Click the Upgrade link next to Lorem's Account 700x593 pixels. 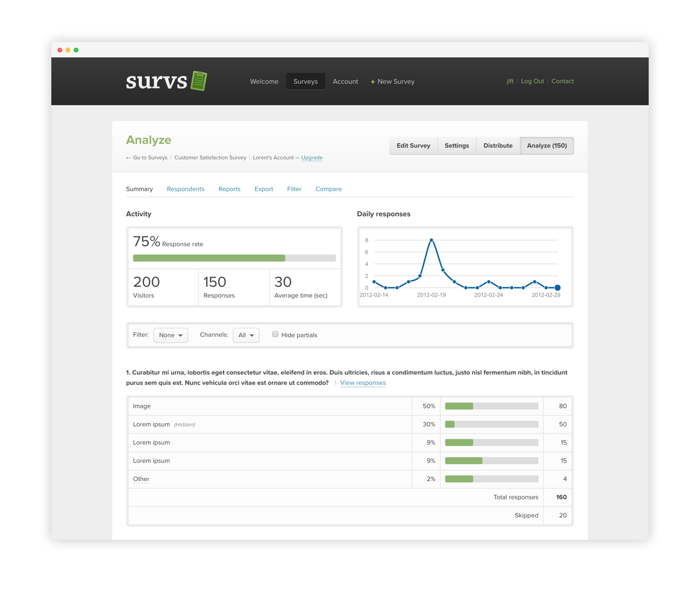click(312, 158)
